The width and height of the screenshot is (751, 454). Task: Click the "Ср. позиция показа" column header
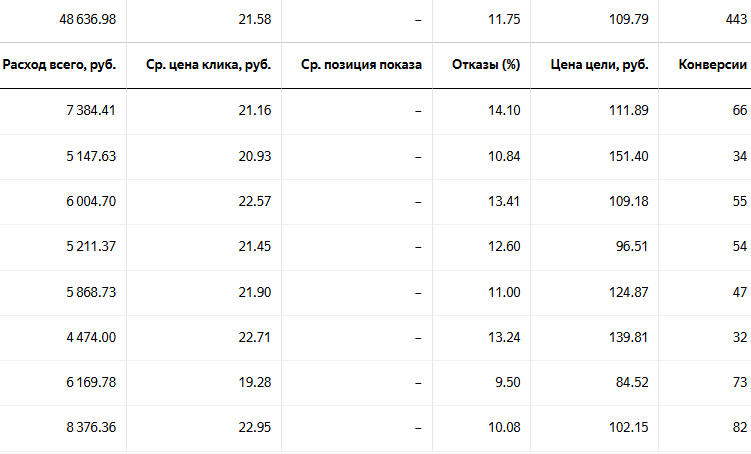[x=361, y=65]
